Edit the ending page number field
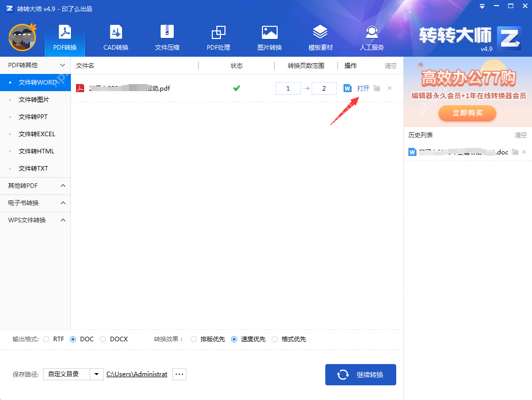532x400 pixels. coord(324,88)
